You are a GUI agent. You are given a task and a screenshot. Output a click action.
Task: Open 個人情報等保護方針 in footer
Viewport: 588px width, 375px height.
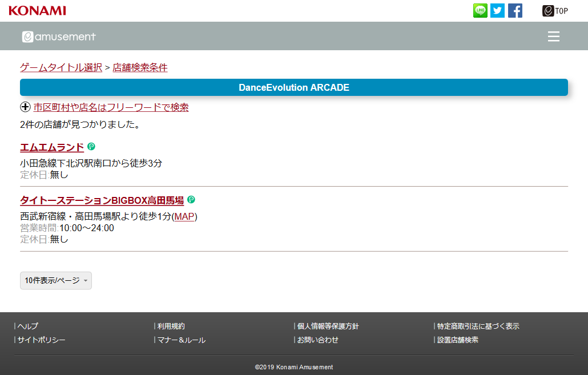(x=328, y=326)
